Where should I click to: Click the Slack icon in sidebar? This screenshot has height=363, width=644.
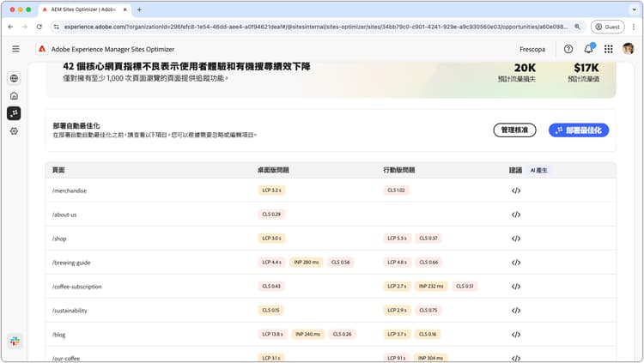pos(15,341)
